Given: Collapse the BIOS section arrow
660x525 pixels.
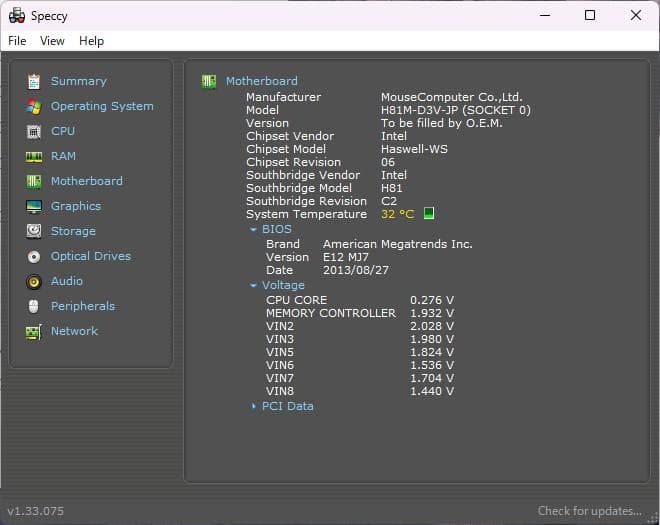Looking at the screenshot, I should tap(253, 229).
